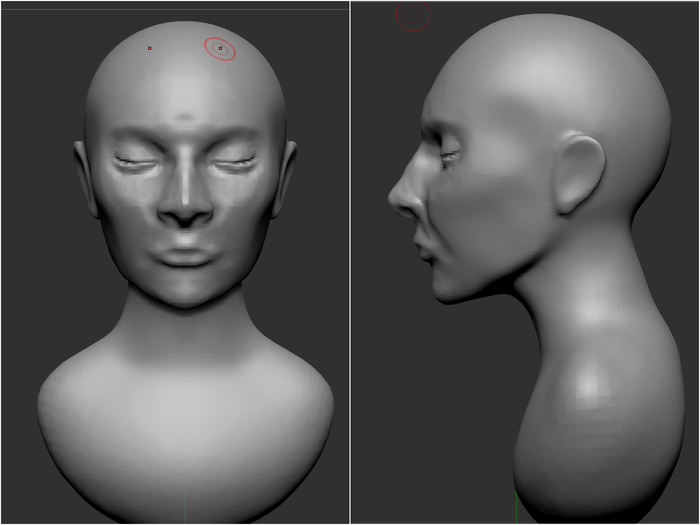The image size is (700, 525).
Task: Click the small red symmetry dot on forehead
Action: [150, 48]
